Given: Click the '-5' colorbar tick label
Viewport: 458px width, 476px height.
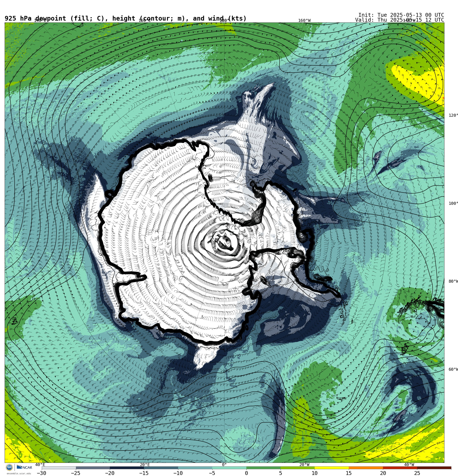Looking at the screenshot, I should [212, 473].
